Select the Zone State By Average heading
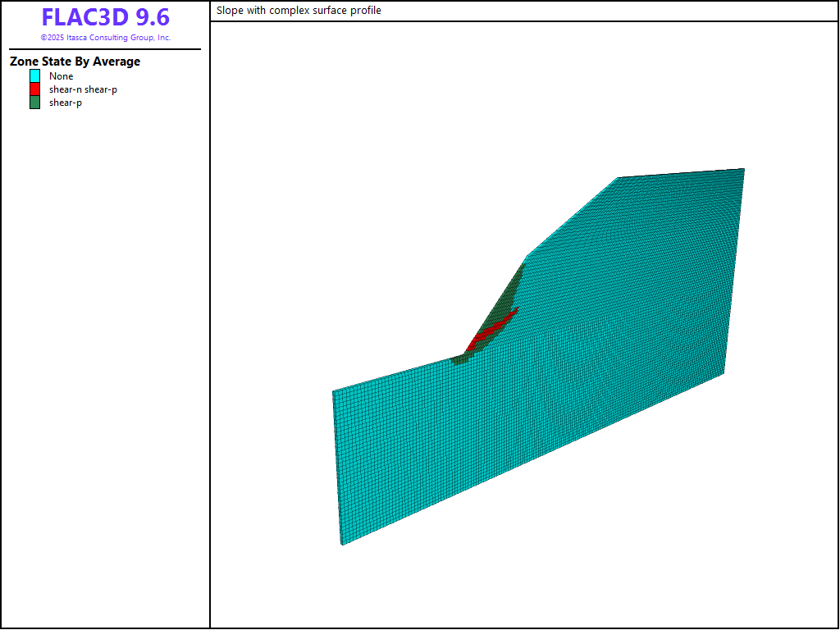840x630 pixels. point(75,62)
